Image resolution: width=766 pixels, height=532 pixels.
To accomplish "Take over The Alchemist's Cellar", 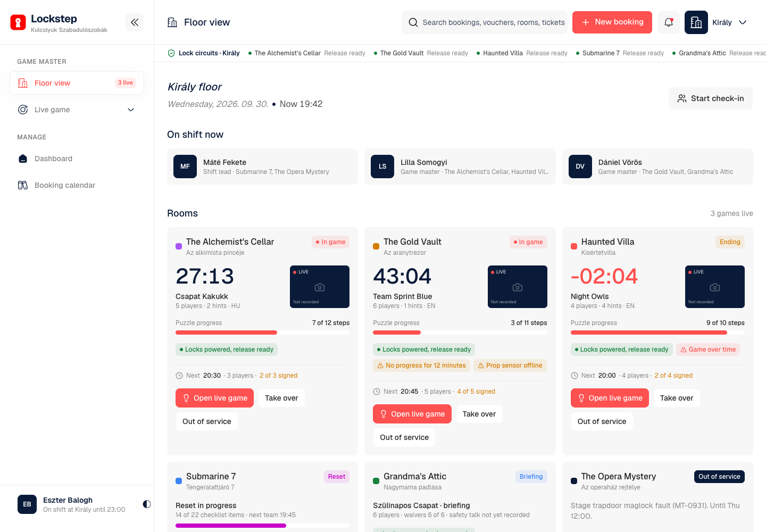I will click(x=281, y=398).
